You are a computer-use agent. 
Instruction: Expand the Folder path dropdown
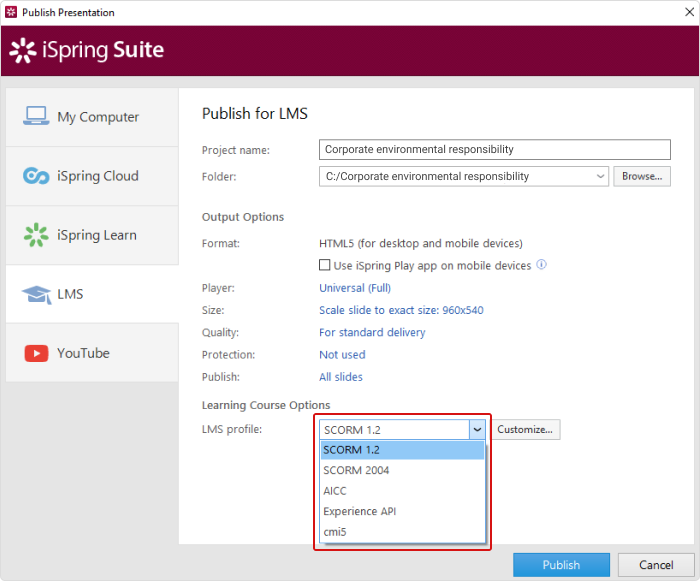click(x=600, y=176)
